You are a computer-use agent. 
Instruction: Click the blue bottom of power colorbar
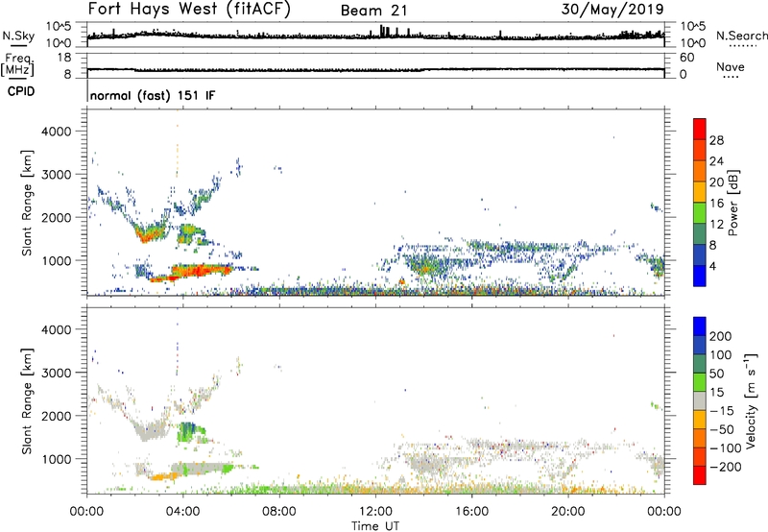[700, 276]
